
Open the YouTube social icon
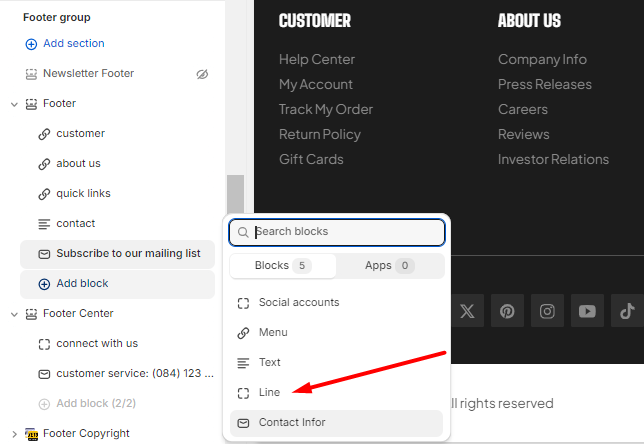click(587, 311)
